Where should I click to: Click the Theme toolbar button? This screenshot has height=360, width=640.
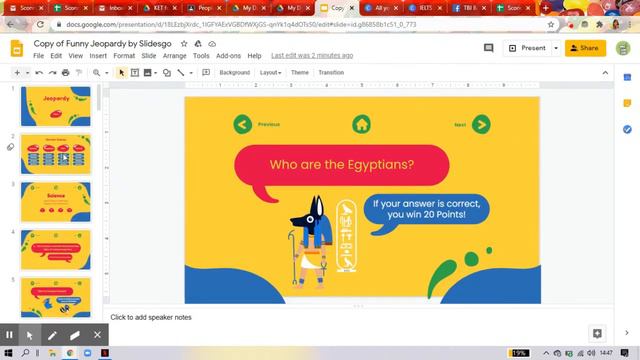(x=300, y=73)
